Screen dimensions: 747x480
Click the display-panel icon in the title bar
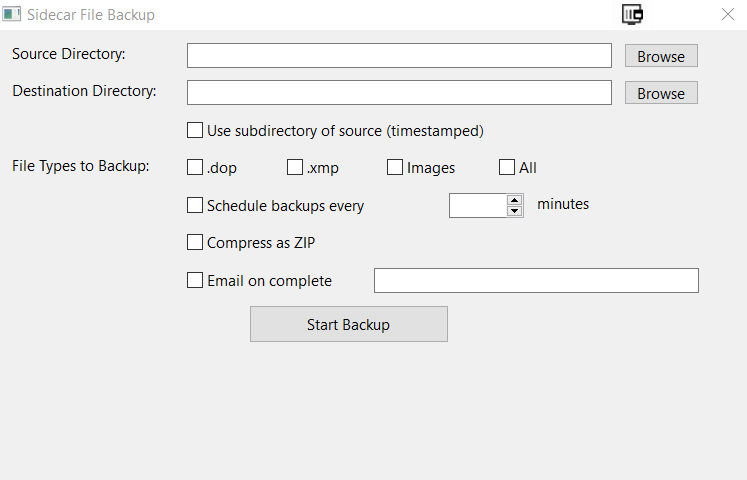(632, 14)
